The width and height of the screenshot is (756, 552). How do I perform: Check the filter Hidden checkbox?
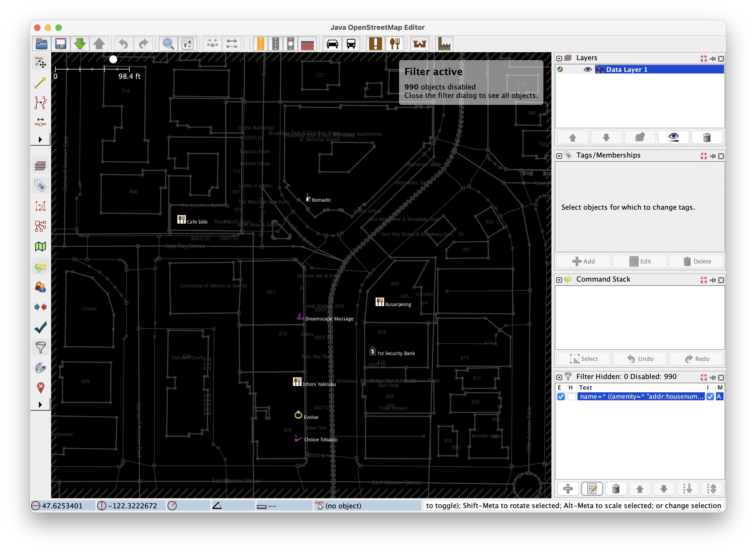[x=571, y=397]
